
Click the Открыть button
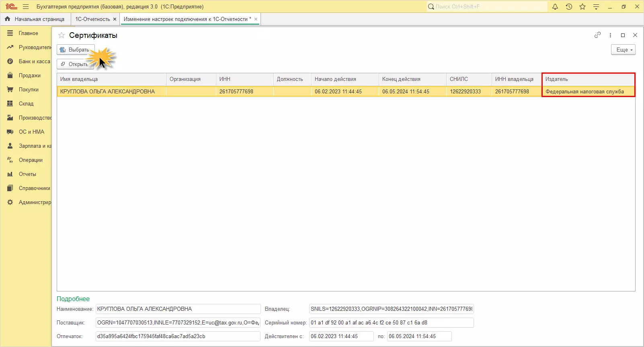[75, 64]
